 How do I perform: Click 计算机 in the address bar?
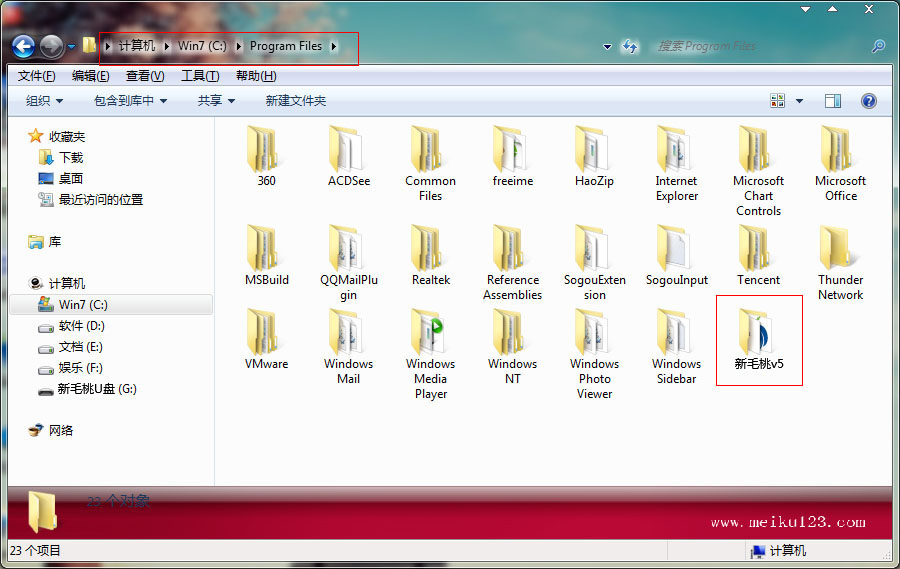pos(137,46)
